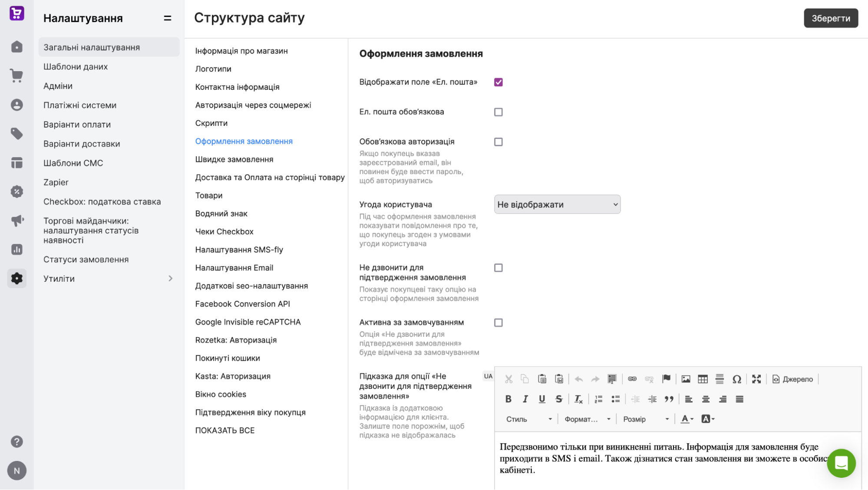
Task: Select Платіжні системи in settings menu
Action: [80, 105]
